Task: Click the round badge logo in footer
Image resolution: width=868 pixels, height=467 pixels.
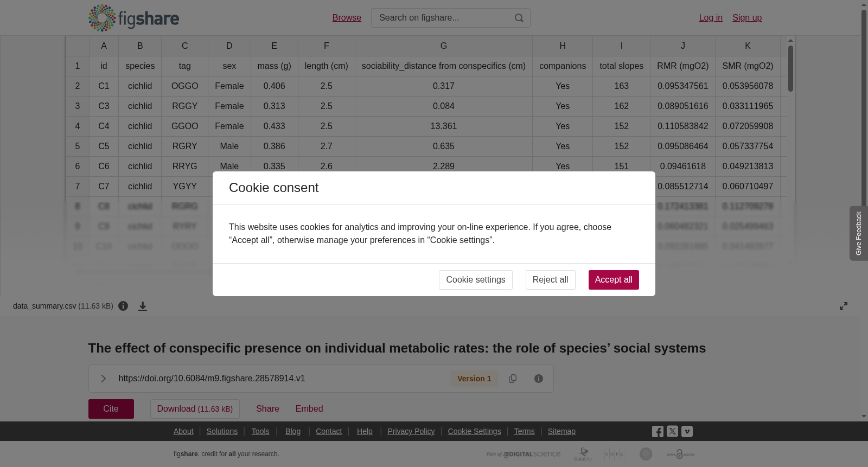Action: coord(646,454)
